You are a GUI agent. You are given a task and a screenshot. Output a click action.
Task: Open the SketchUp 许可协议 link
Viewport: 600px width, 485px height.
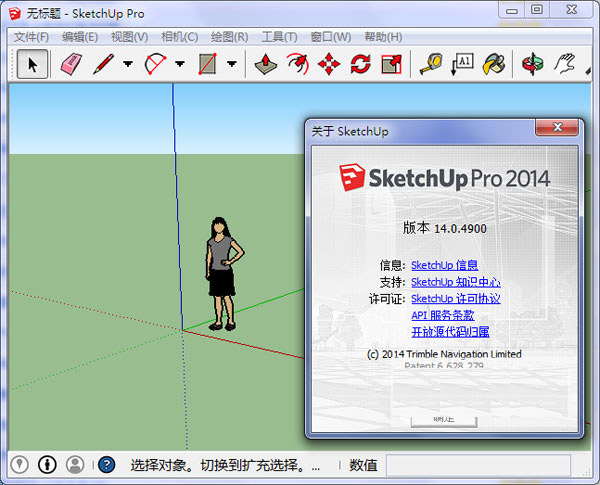click(455, 298)
